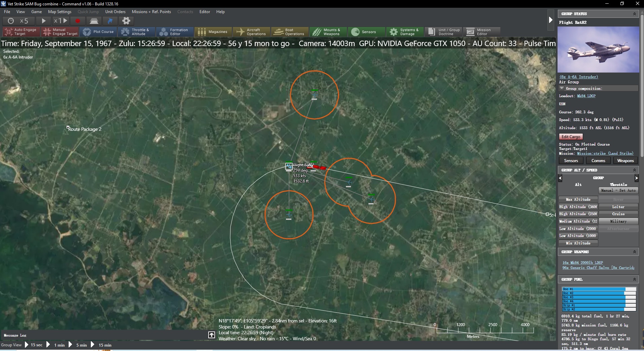
Task: Select aircraft in the northernmost orange circle
Action: (x=314, y=95)
